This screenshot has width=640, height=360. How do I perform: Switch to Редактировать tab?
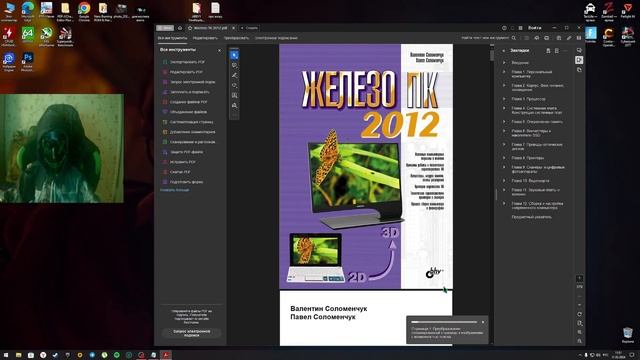[x=205, y=38]
